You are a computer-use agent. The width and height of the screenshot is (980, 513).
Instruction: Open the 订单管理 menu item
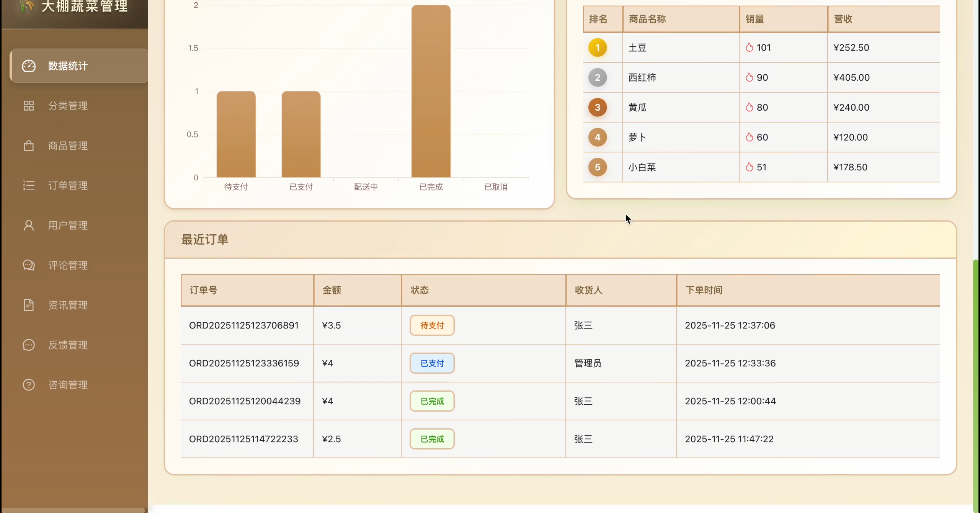68,186
